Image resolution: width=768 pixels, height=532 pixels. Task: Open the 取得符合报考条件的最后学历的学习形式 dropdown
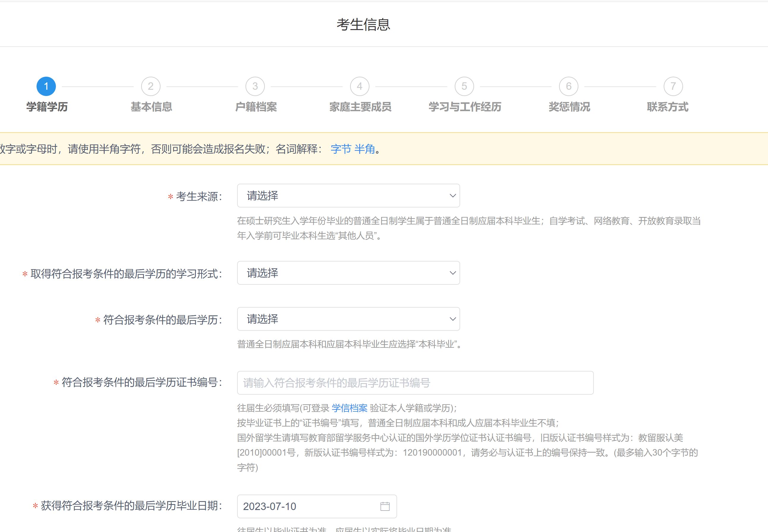tap(348, 273)
